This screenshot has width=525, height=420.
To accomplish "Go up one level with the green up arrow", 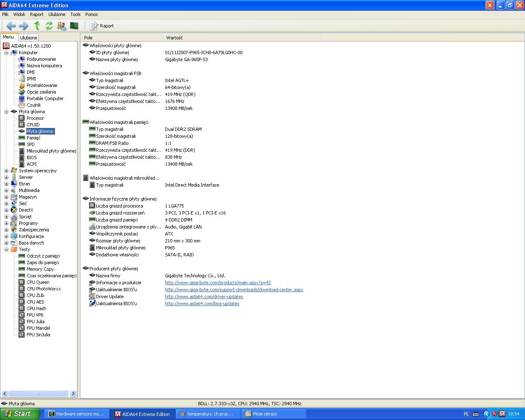I will tap(37, 26).
